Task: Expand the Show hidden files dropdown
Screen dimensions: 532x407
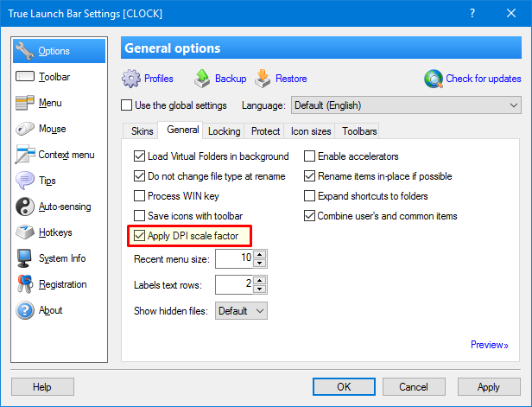Action: [241, 310]
